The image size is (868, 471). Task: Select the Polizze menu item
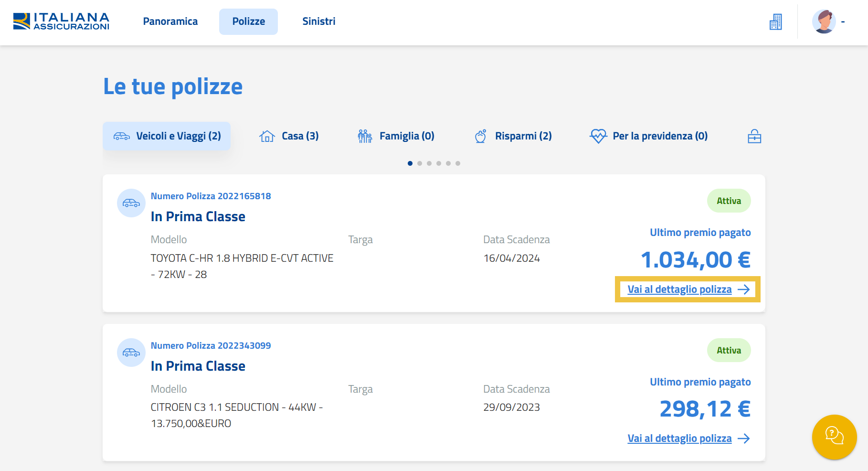(x=248, y=21)
